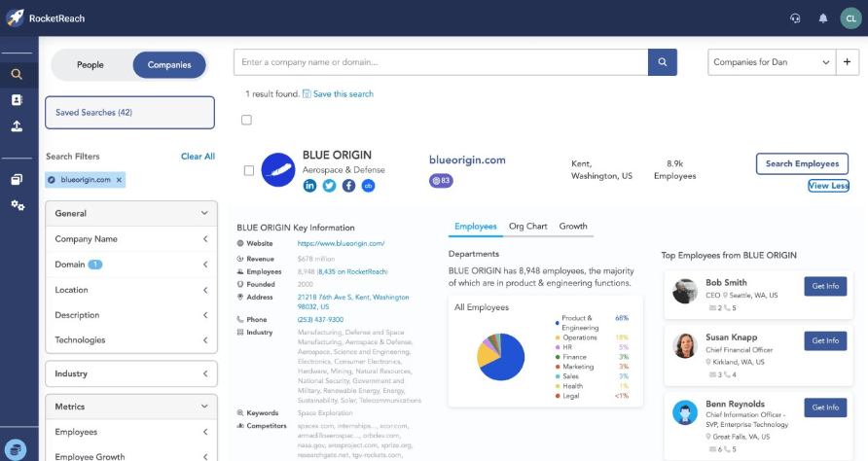This screenshot has width=868, height=461.
Task: Click the RocketReach rocket logo
Action: point(16,18)
